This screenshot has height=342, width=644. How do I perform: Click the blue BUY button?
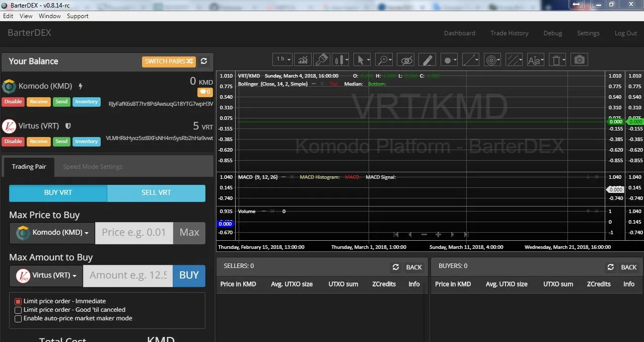pyautogui.click(x=189, y=276)
